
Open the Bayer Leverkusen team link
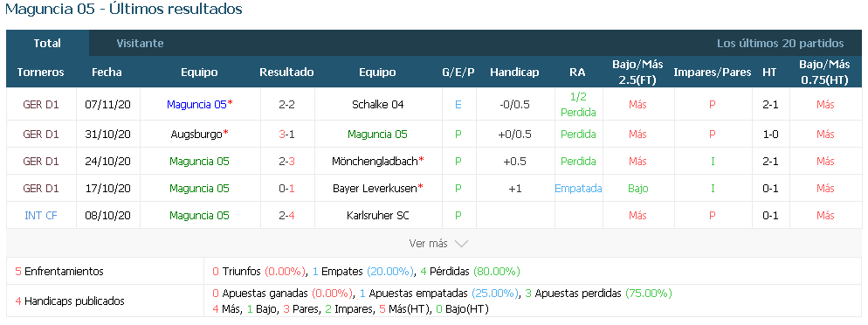(x=375, y=188)
